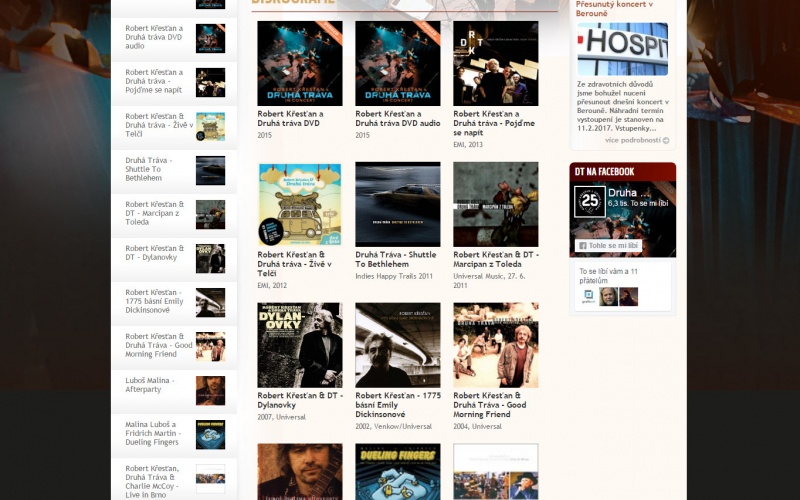Open the Afterparty album cover in the grid
800x500 pixels.
300,471
